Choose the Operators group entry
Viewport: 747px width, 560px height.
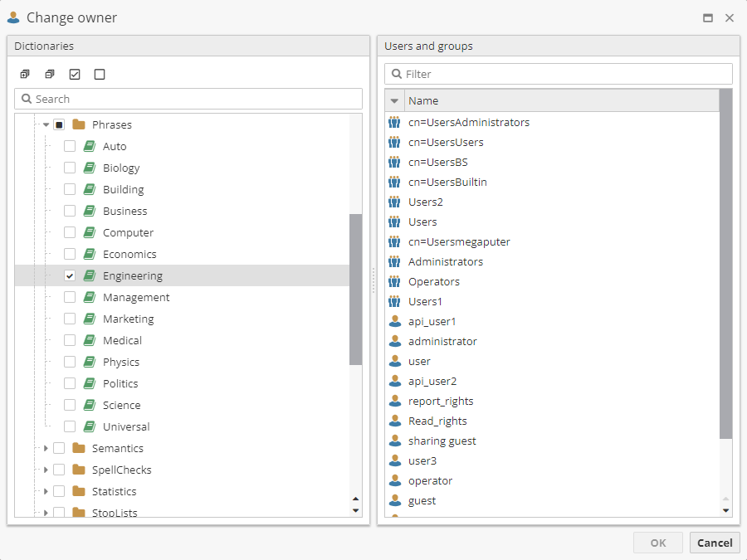point(433,282)
